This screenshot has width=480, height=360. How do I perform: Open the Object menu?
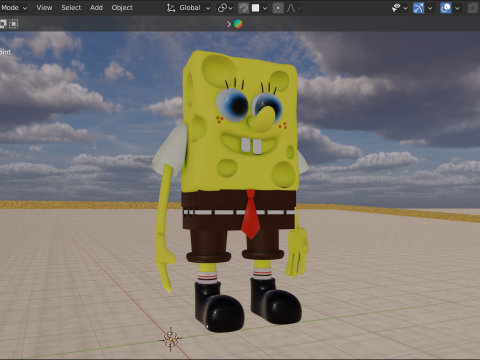[122, 8]
